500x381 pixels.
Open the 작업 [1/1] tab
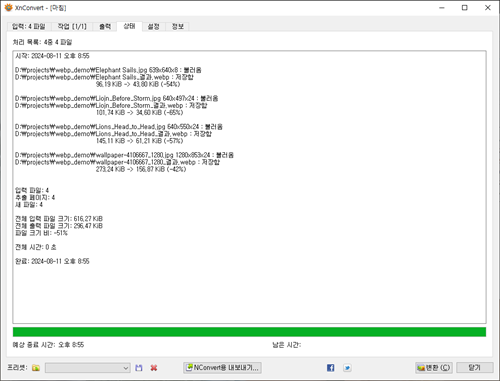click(x=72, y=26)
